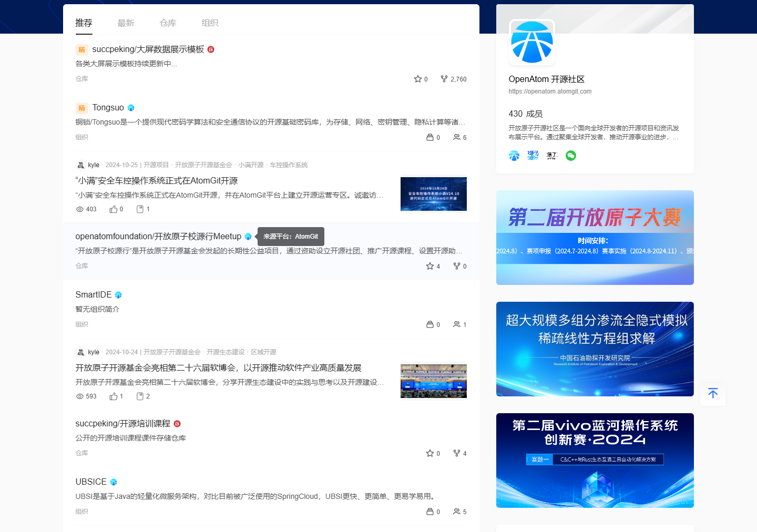Open the Tongsuo organization
The image size is (757, 532).
[108, 108]
